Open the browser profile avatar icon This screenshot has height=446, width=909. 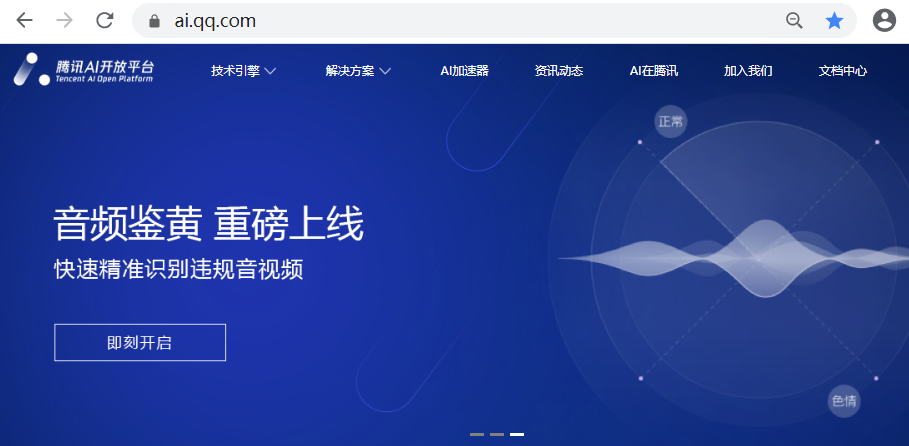coord(884,21)
